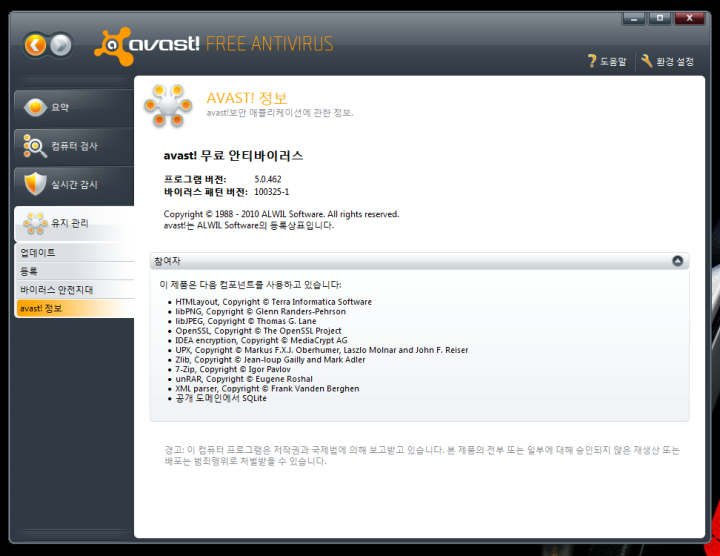
Task: Close the avast! window
Action: [x=689, y=18]
